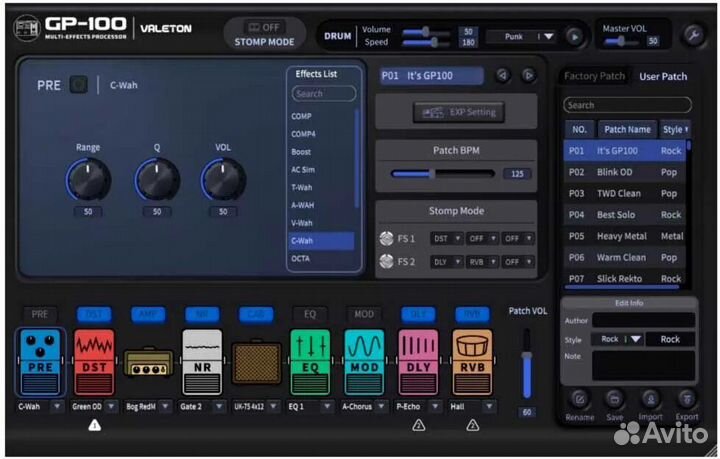Screen dimensions: 720x459
Task: Select the blue PRE pedal in chain
Action: 40,362
